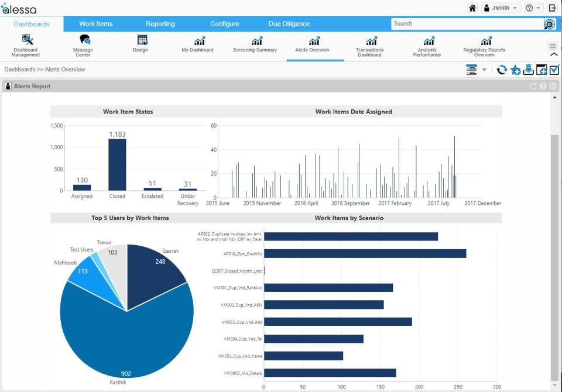Viewport: 562px width, 392px height.
Task: Click the CC007_Exceed_Month_Limit label
Action: coord(237,271)
